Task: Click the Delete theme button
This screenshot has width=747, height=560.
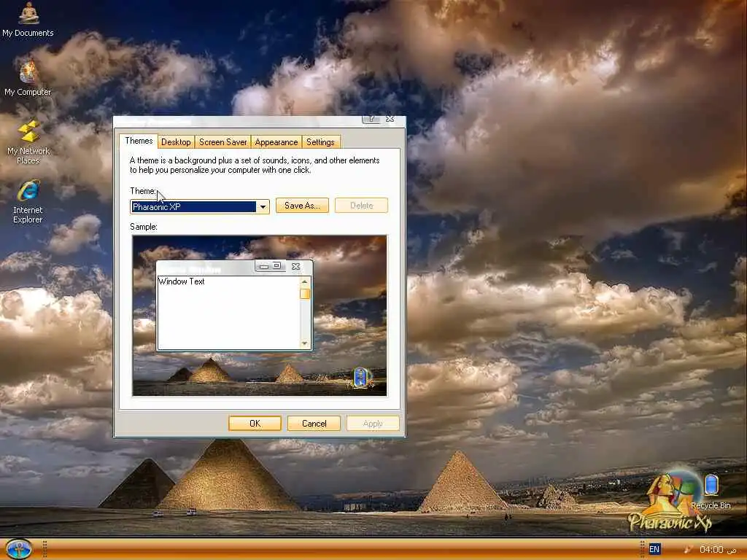Action: pyautogui.click(x=362, y=205)
